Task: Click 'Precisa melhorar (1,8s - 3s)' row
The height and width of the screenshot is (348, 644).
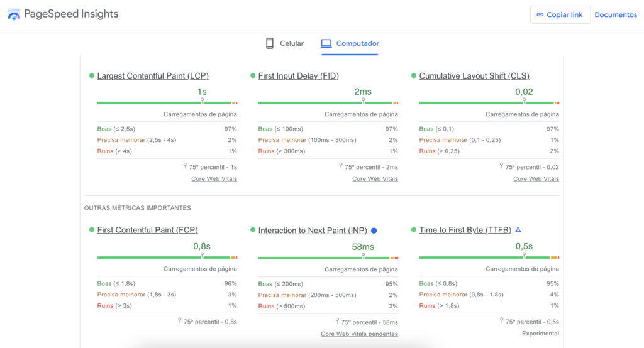Action: pyautogui.click(x=167, y=295)
